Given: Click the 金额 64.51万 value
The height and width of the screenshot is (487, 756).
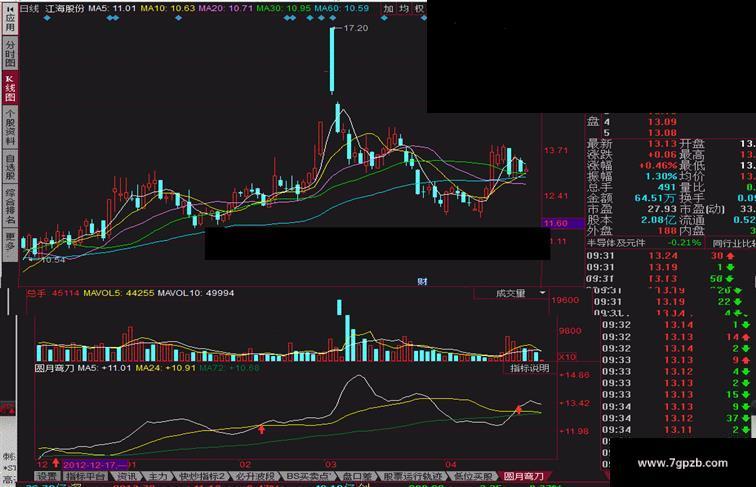Looking at the screenshot, I should point(655,198).
